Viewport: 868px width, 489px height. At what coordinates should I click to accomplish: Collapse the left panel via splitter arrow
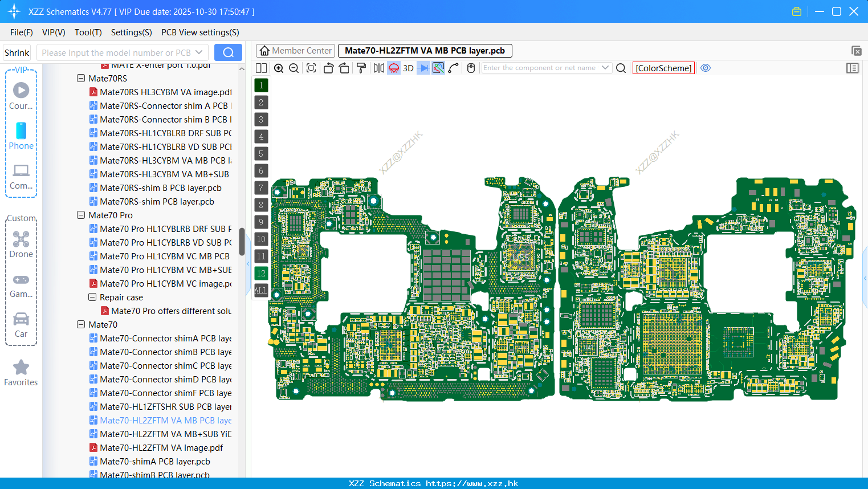[x=248, y=264]
